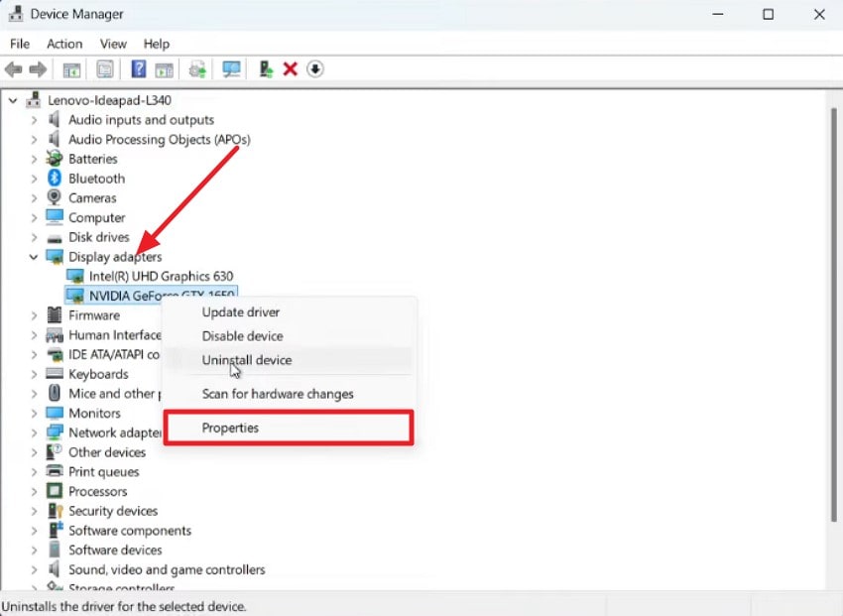
Task: Click the Properties toolbar icon
Action: [x=104, y=68]
